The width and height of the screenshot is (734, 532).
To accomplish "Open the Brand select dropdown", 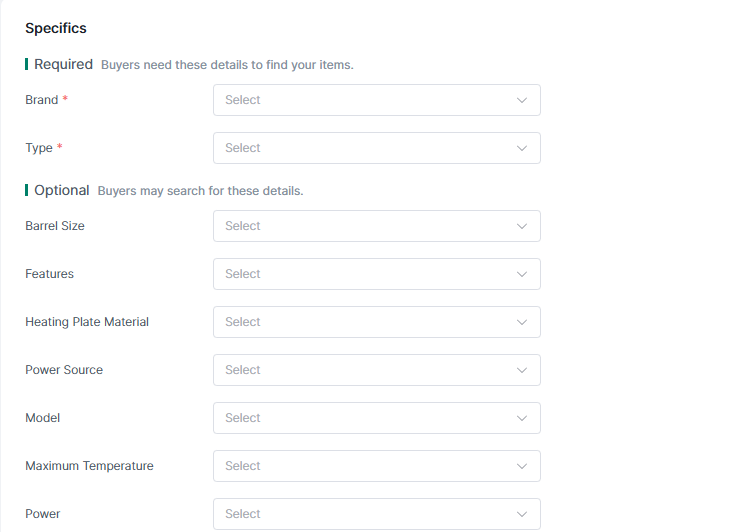I will (x=376, y=100).
